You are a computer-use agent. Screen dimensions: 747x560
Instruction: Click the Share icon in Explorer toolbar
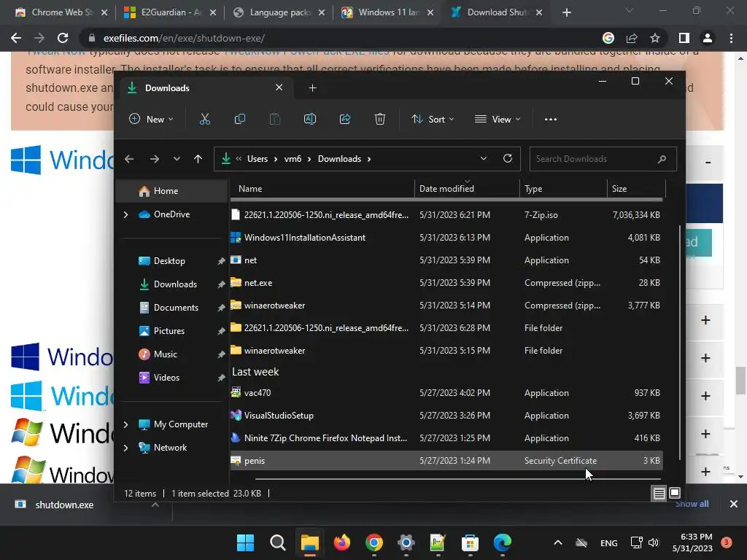coord(345,119)
